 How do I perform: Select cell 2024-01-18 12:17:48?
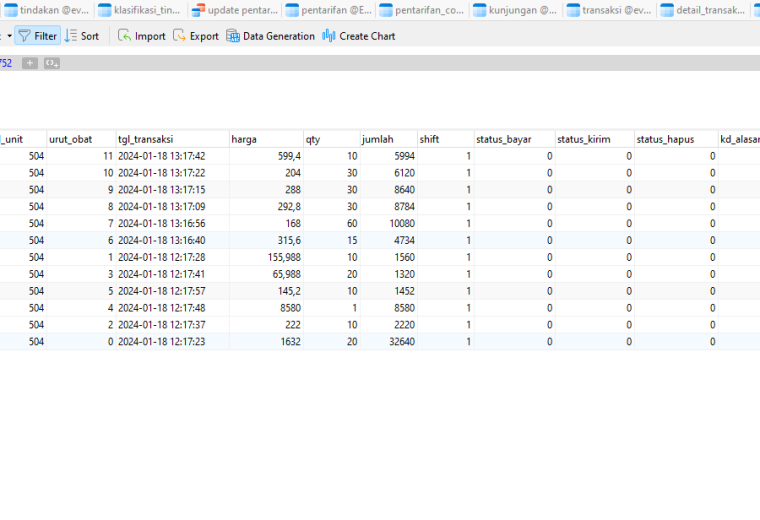click(x=173, y=308)
